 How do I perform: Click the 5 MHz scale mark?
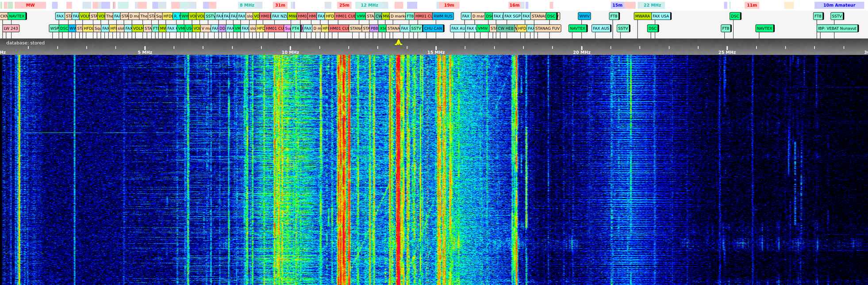pyautogui.click(x=145, y=52)
